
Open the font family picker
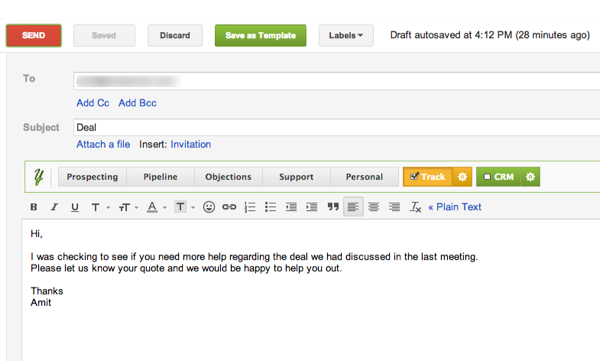pyautogui.click(x=100, y=207)
